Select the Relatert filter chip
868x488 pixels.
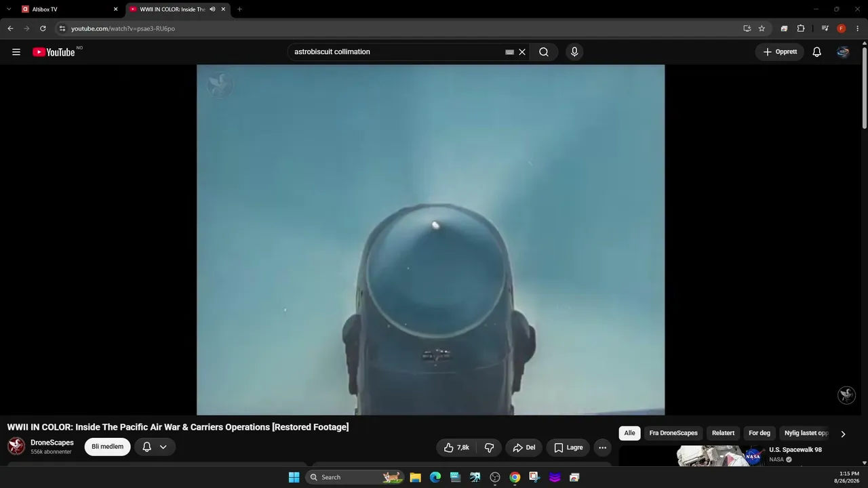point(723,433)
